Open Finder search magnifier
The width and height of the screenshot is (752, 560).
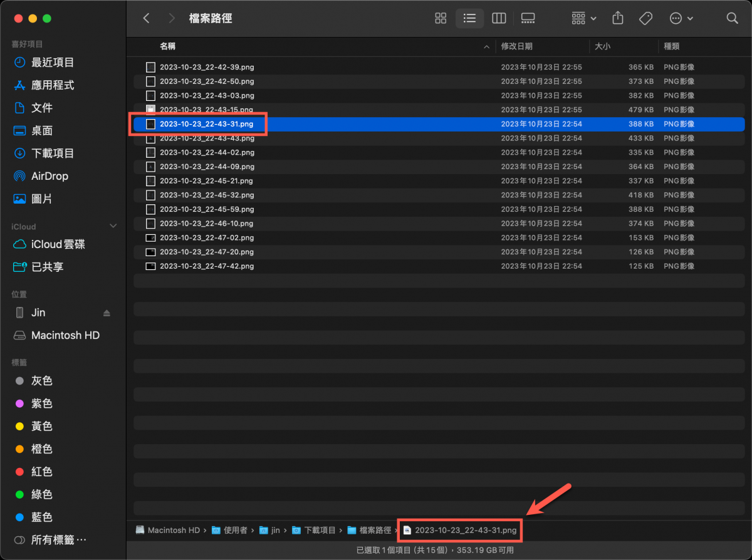pyautogui.click(x=732, y=18)
